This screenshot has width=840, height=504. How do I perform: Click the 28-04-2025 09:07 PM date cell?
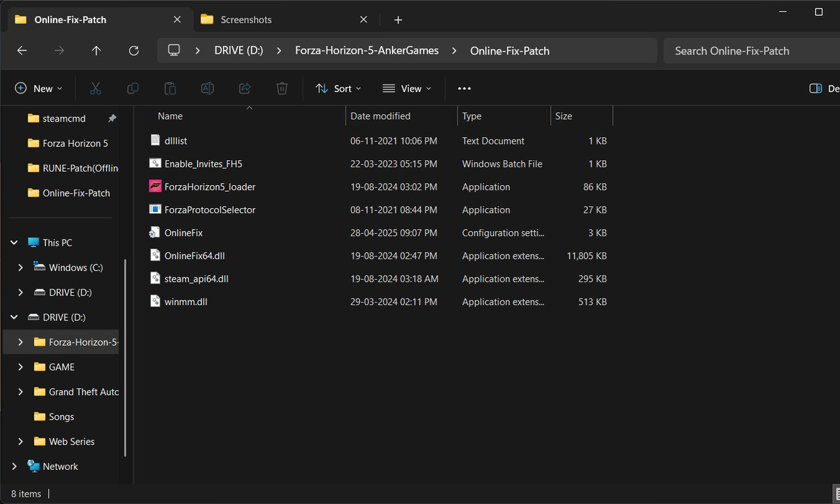click(x=394, y=233)
